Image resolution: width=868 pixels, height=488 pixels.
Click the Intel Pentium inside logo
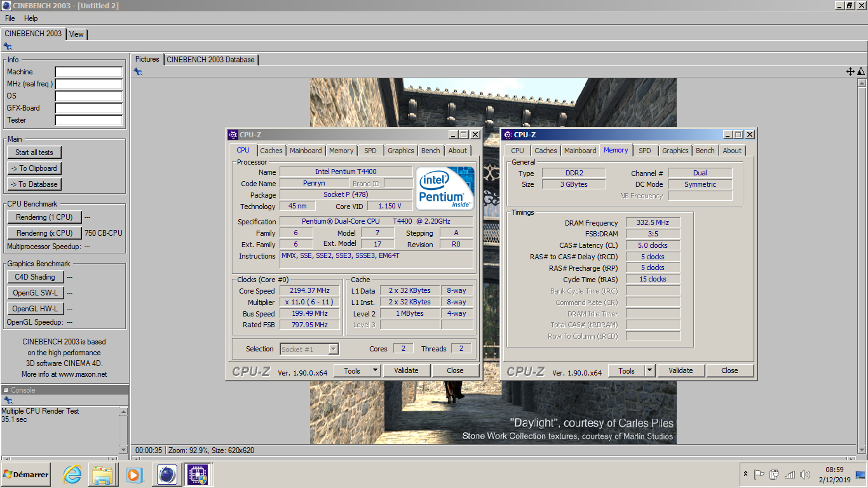(446, 188)
